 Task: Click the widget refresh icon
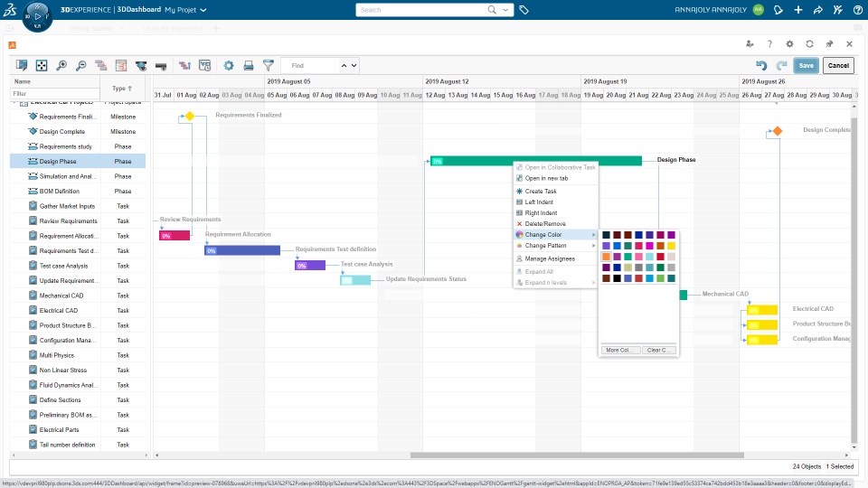click(809, 44)
